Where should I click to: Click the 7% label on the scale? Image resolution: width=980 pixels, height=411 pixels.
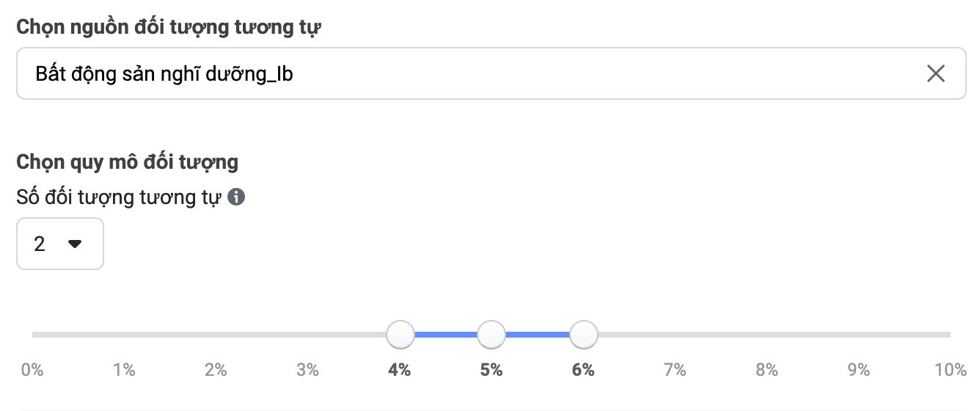tap(675, 370)
